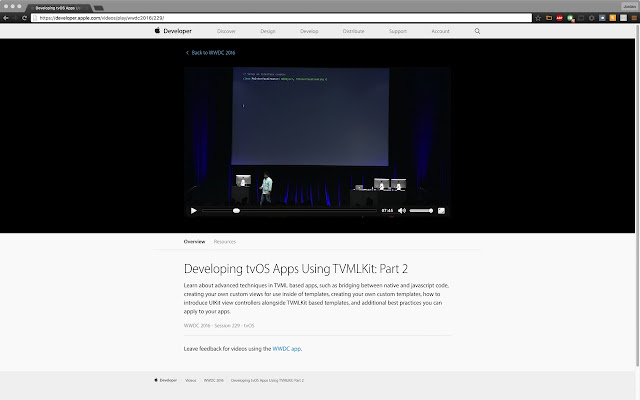Viewport: 640px width, 400px height.
Task: Go back using the browser back arrow
Action: tap(6, 18)
